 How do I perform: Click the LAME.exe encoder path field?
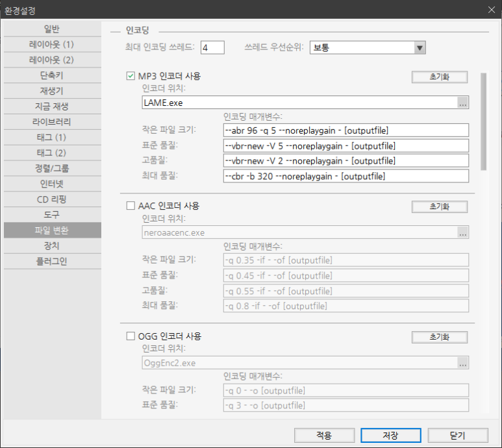299,103
